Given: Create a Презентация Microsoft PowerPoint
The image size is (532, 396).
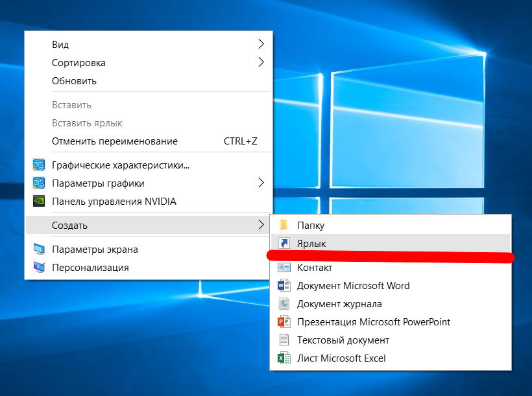Looking at the screenshot, I should point(391,321).
